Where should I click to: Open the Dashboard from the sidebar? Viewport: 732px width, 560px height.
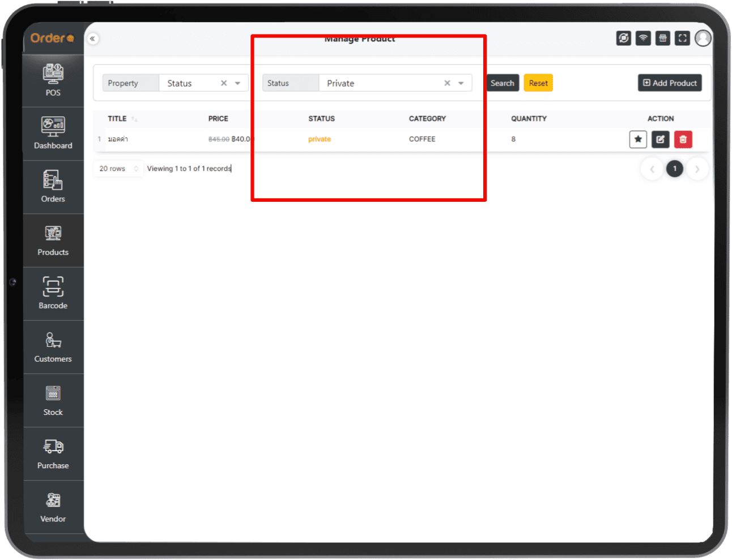[53, 133]
